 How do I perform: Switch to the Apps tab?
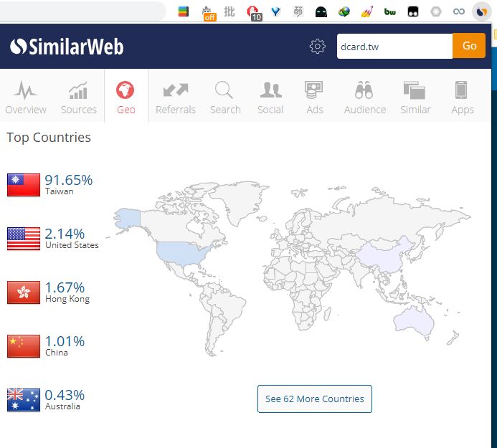tap(463, 97)
